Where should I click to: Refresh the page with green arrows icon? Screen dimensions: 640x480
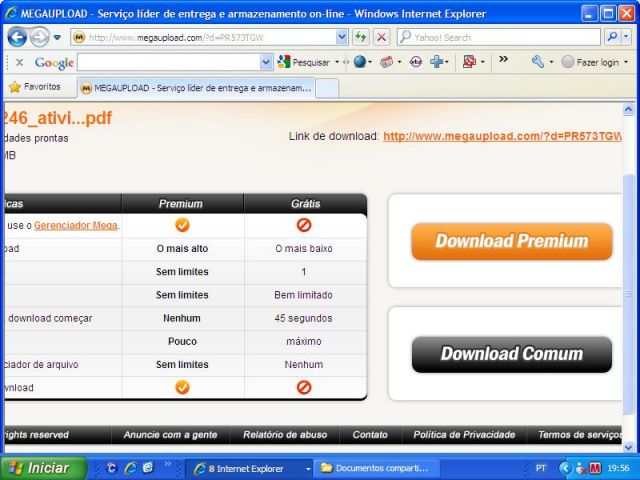click(x=361, y=38)
